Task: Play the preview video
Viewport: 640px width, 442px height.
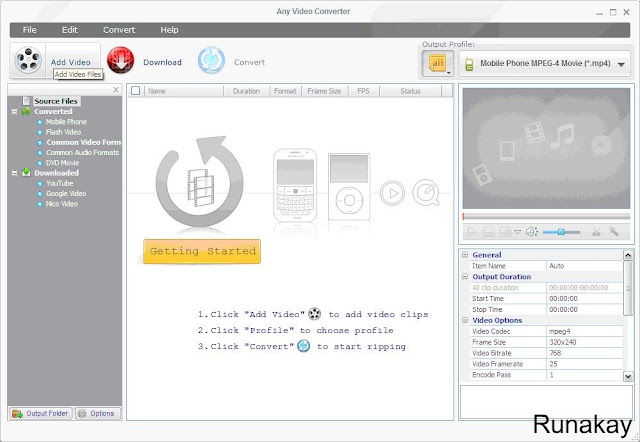Action: (x=472, y=232)
